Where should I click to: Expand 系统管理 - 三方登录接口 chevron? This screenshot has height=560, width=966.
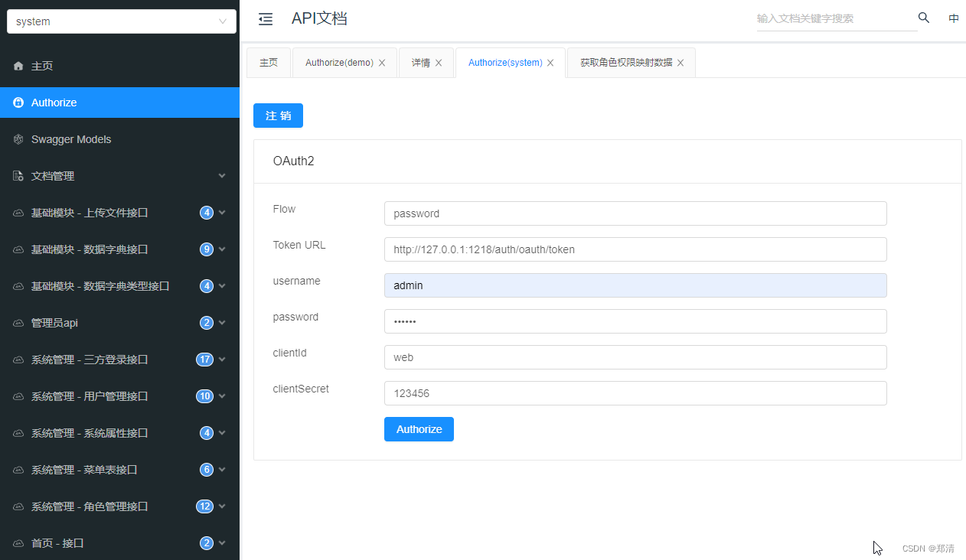click(222, 360)
